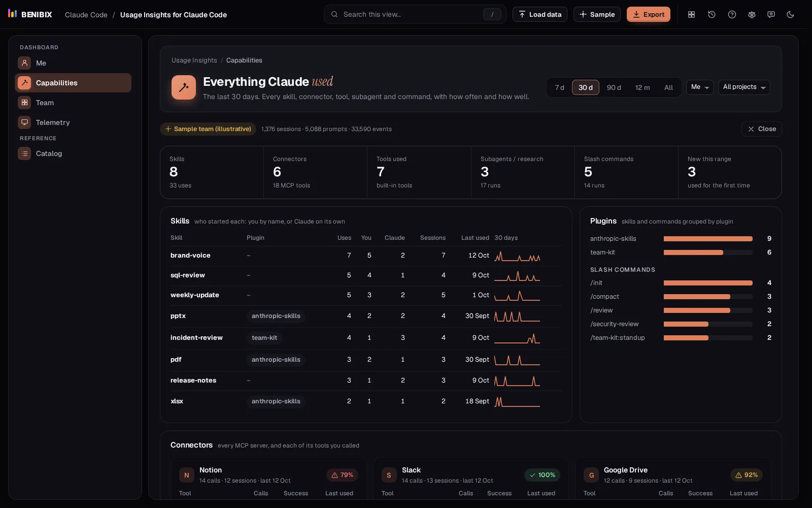Click the Team grid icon in sidebar

coord(24,103)
